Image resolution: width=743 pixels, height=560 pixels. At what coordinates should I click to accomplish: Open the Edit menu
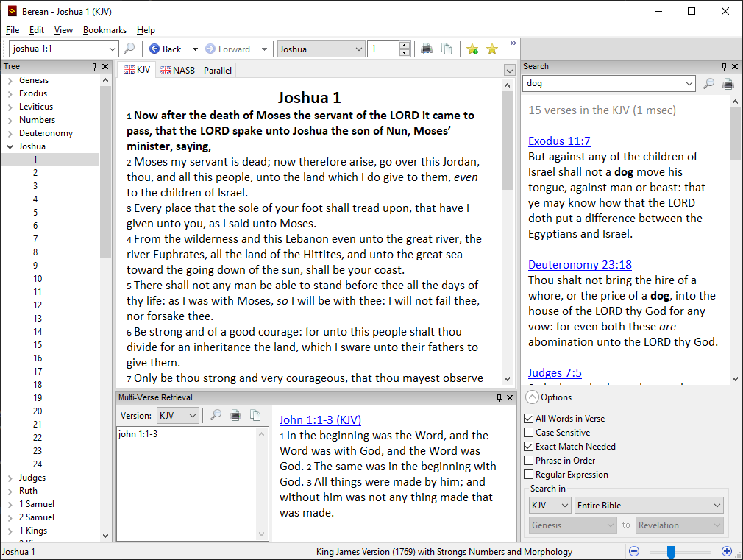coord(37,30)
